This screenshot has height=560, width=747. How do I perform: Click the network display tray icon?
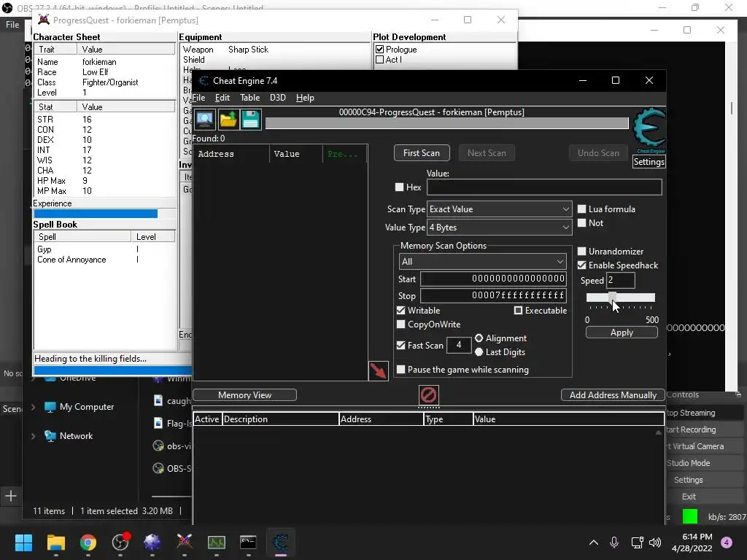click(637, 542)
